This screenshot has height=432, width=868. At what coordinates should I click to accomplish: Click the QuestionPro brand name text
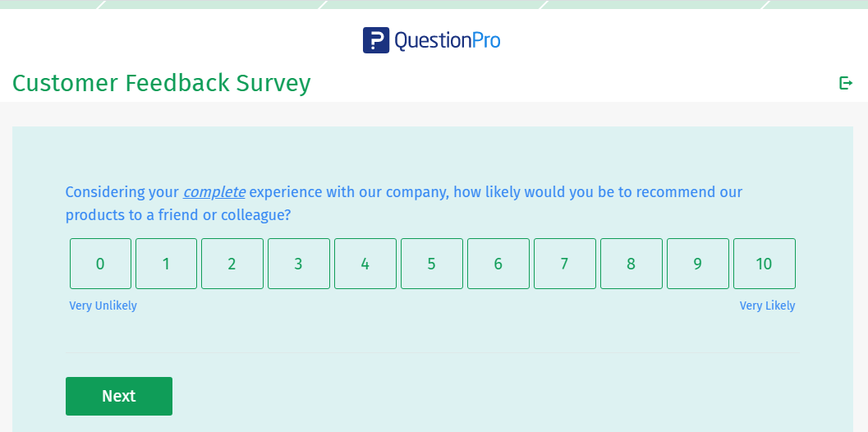click(447, 40)
